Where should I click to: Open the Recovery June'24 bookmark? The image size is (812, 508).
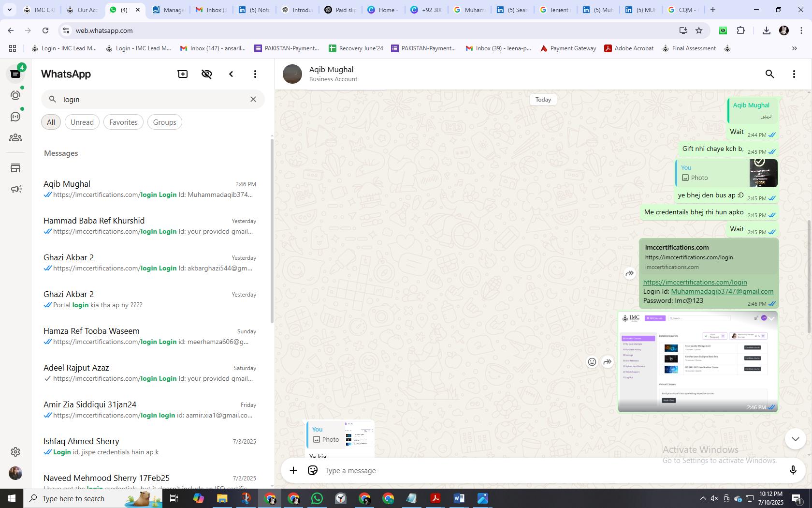[356, 48]
